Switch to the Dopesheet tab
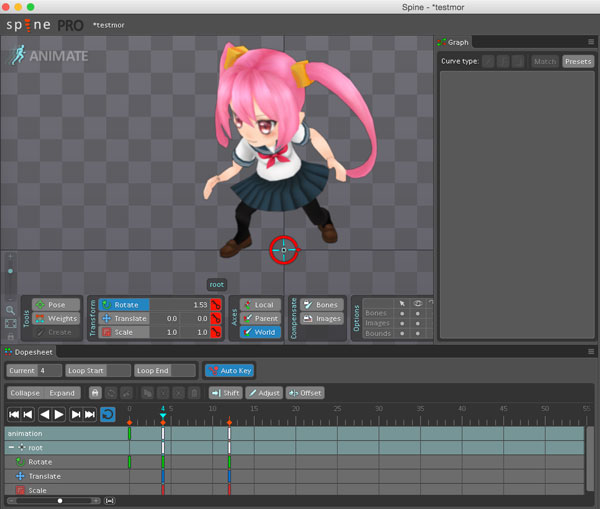Screen dimensions: 600x509 tap(31, 352)
